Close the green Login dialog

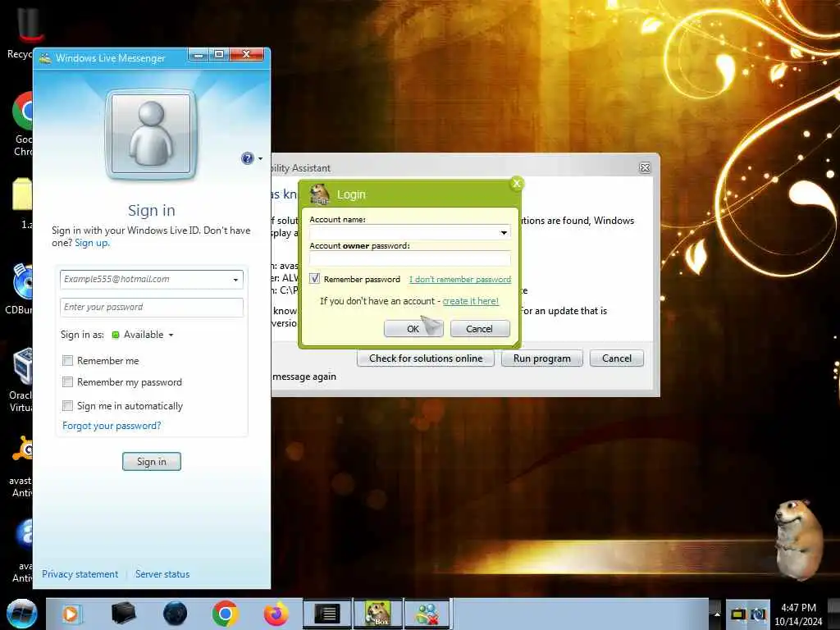(517, 184)
